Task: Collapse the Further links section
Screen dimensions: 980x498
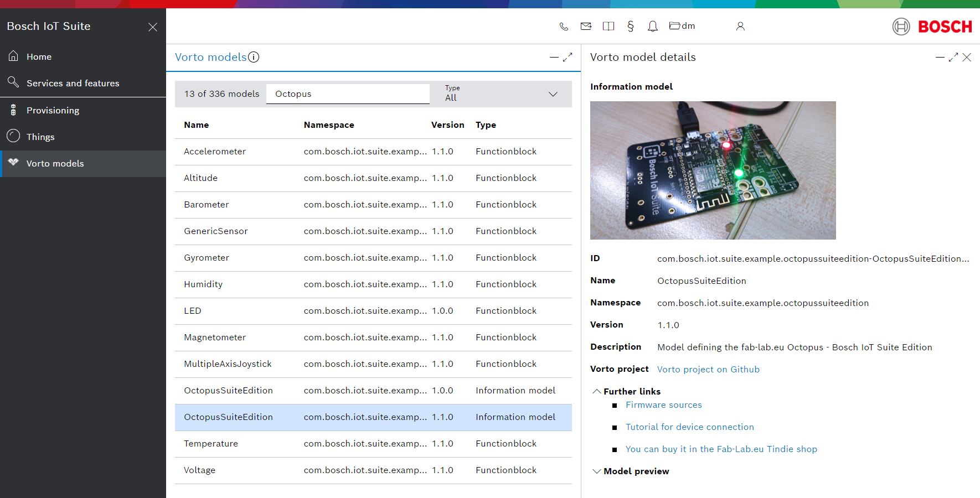Action: pos(626,391)
